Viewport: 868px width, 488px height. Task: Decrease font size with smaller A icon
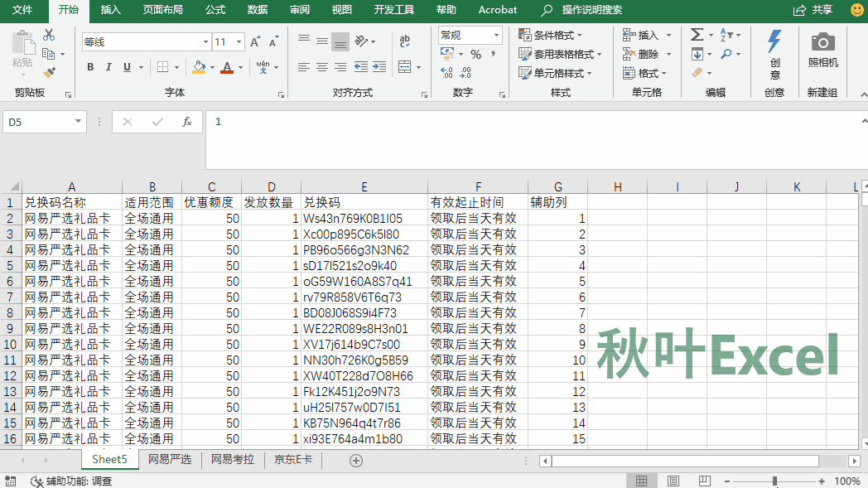tap(273, 42)
